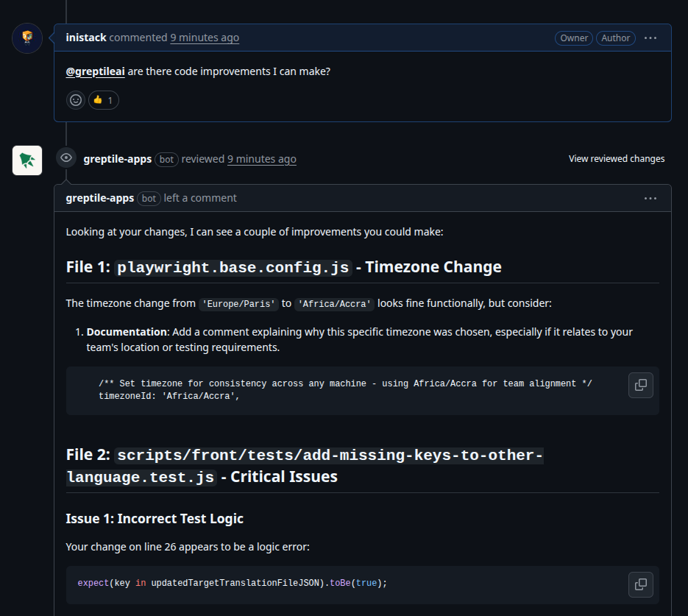Open inistack user avatar
The height and width of the screenshot is (616, 688).
27,38
